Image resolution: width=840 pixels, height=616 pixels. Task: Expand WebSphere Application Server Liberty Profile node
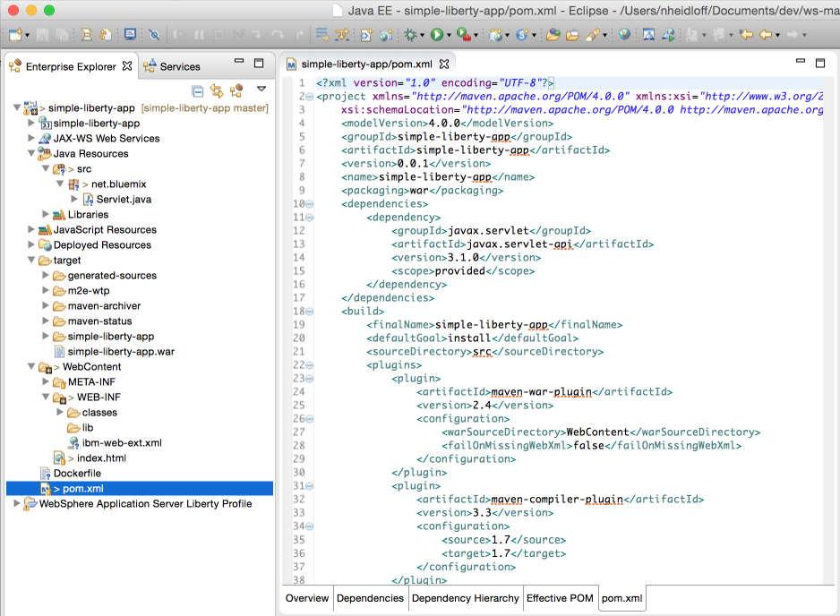(x=17, y=503)
